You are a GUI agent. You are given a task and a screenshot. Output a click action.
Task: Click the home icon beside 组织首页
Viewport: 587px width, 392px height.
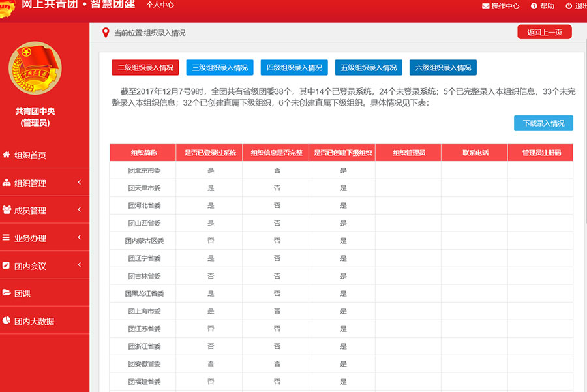[x=7, y=155]
